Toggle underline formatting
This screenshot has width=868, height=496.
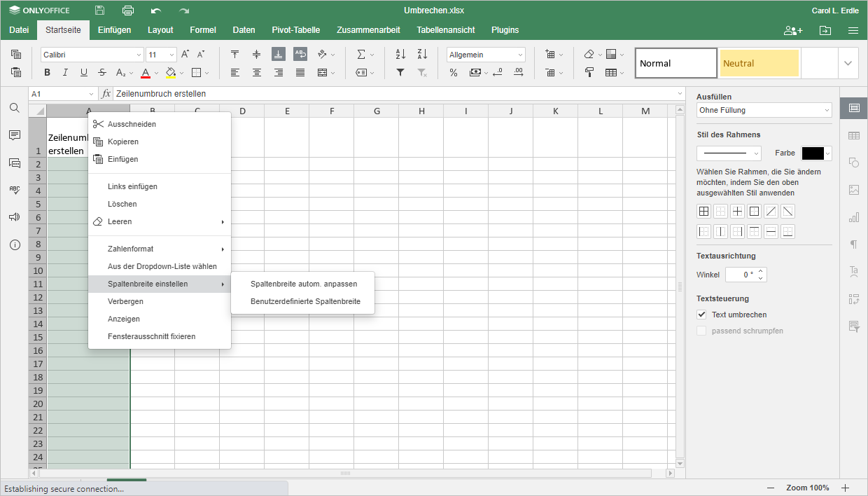point(84,72)
